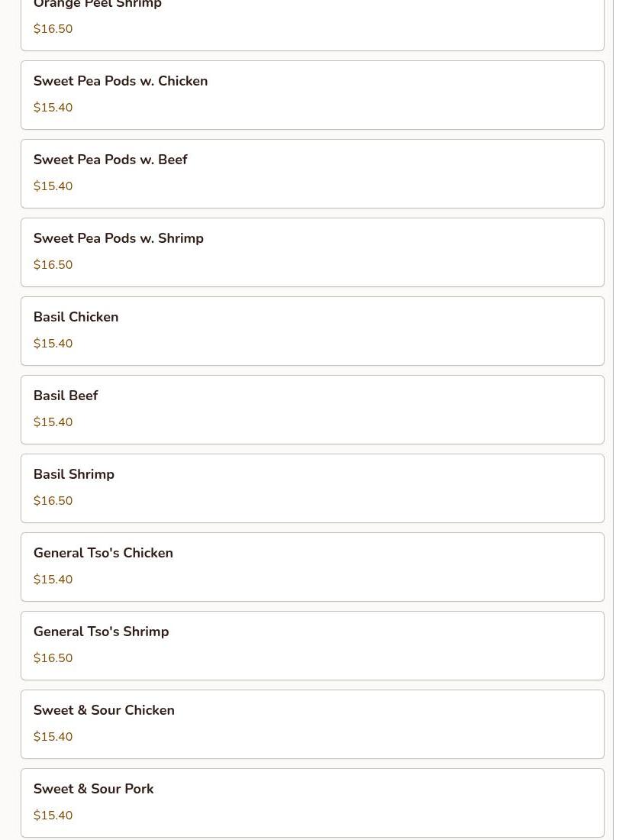629x840 pixels.
Task: Pick the Basil Shrimp entry
Action: pos(312,489)
